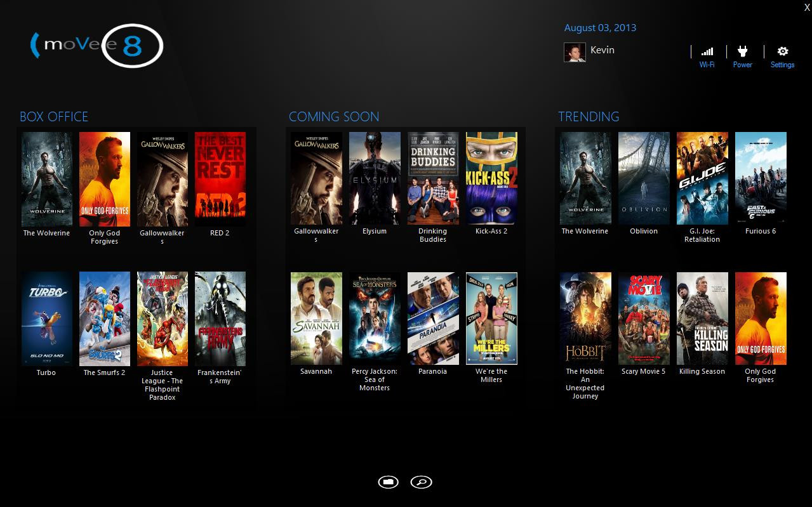Image resolution: width=812 pixels, height=507 pixels.
Task: Select the We're the Millers poster
Action: click(491, 319)
